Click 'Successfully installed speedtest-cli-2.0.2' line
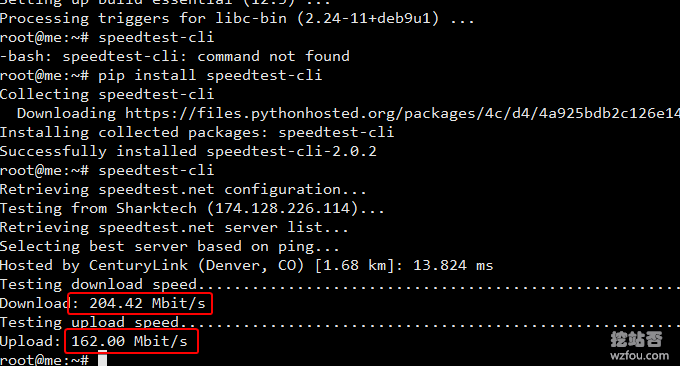The height and width of the screenshot is (366, 680). click(188, 151)
